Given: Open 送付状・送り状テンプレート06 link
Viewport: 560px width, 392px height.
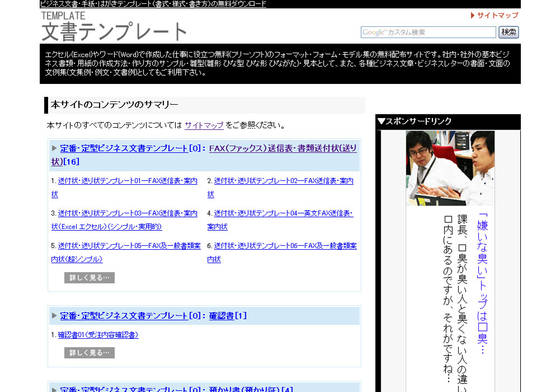Looking at the screenshot, I should tap(285, 246).
